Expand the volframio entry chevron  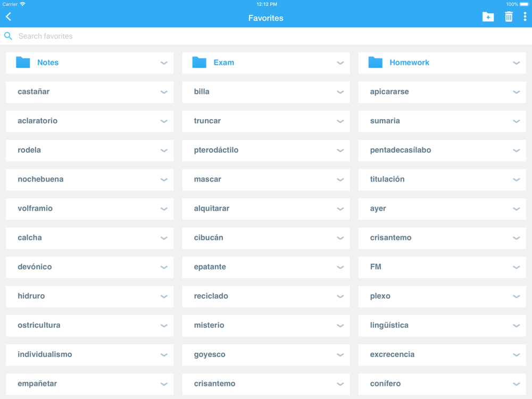tap(164, 209)
